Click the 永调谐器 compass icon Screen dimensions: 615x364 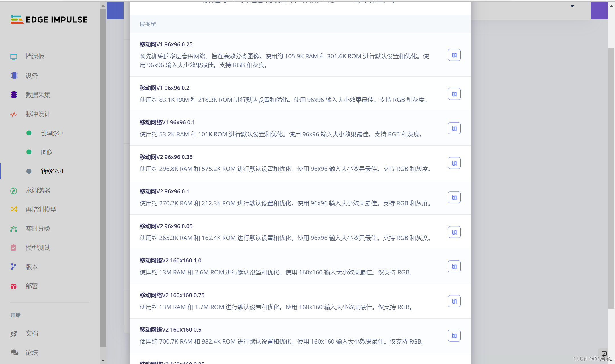click(x=14, y=191)
